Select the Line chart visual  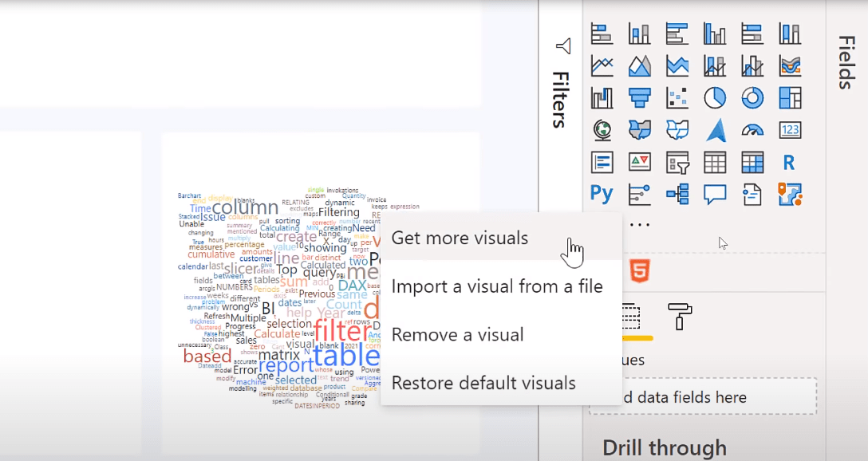point(602,66)
